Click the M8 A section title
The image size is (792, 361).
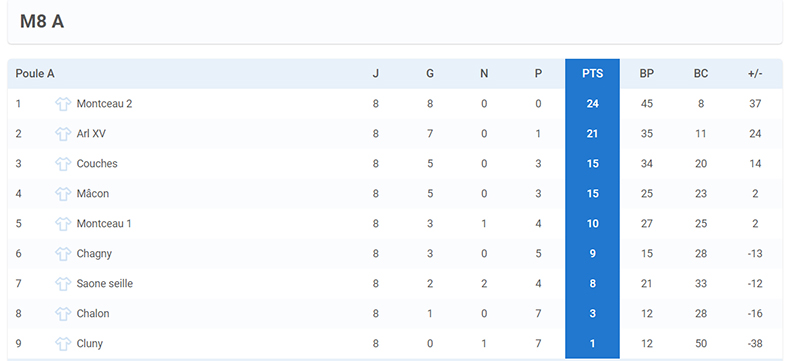pos(42,22)
